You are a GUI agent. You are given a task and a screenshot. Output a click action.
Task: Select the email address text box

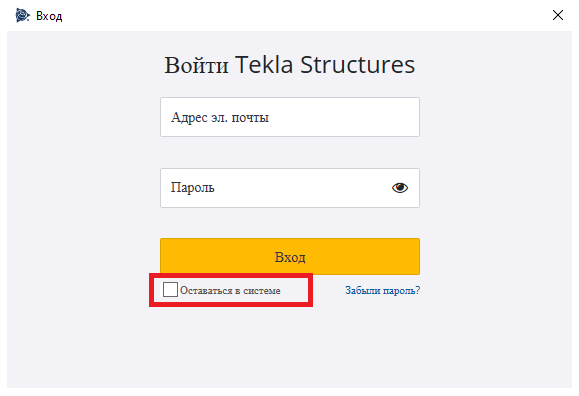point(290,117)
